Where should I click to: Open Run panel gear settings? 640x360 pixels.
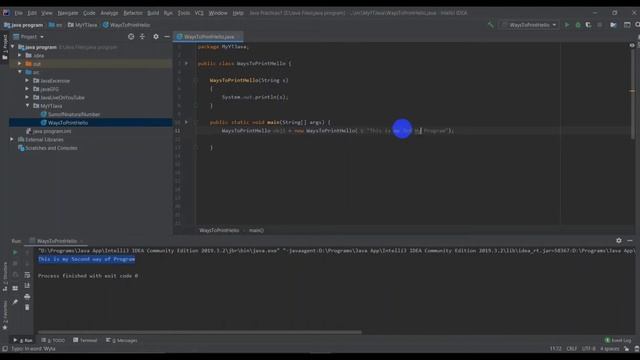click(x=619, y=240)
